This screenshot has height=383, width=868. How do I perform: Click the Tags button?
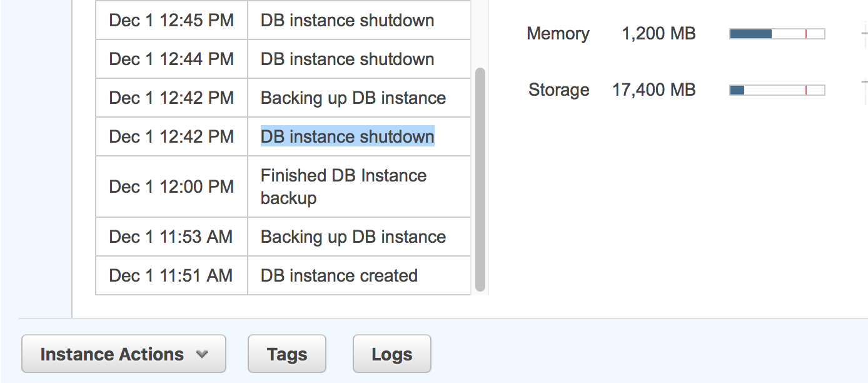[286, 354]
